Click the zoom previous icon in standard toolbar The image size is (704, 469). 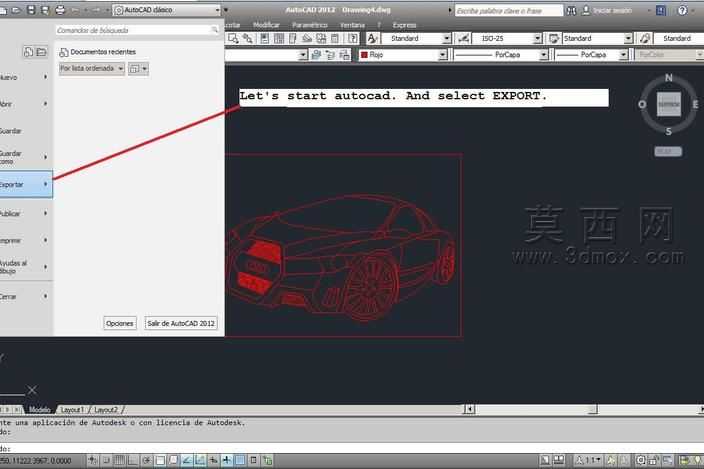[247, 39]
